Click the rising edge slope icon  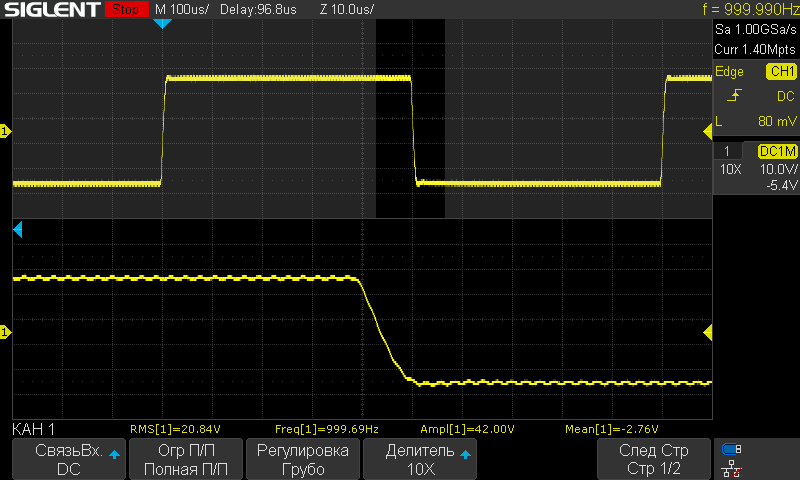pyautogui.click(x=734, y=95)
